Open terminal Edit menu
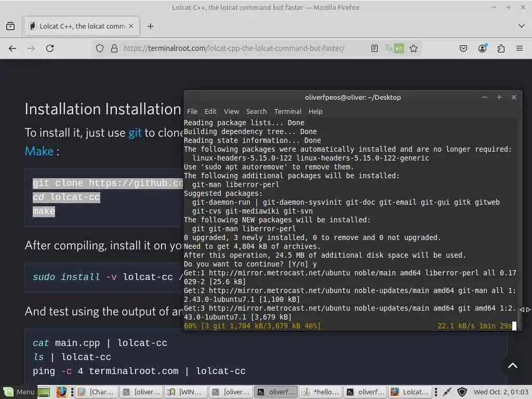 pyautogui.click(x=210, y=111)
